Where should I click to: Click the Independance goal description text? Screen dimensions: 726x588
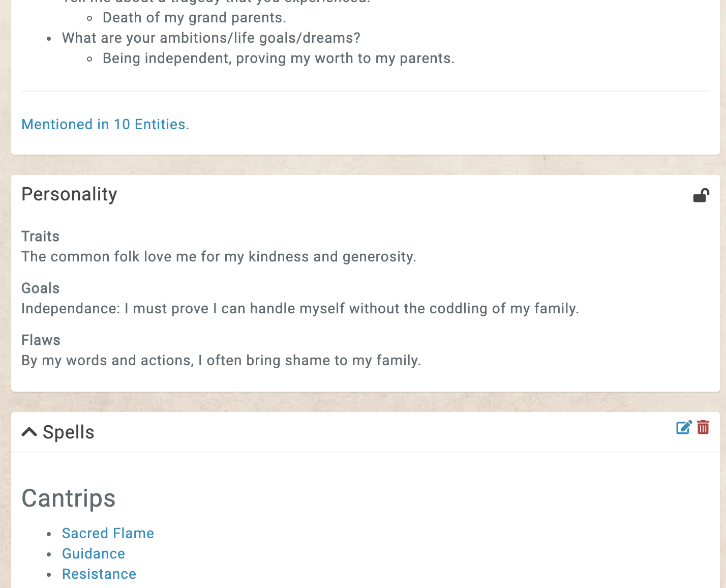(x=300, y=309)
